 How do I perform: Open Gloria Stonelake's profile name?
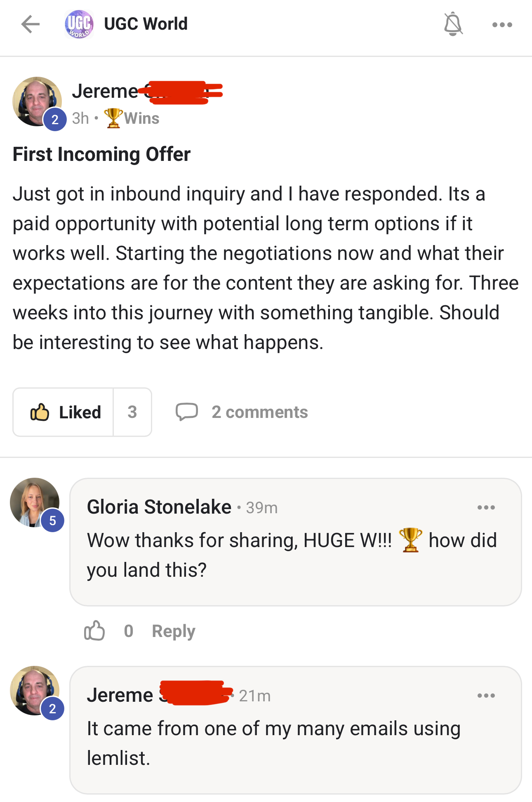159,507
